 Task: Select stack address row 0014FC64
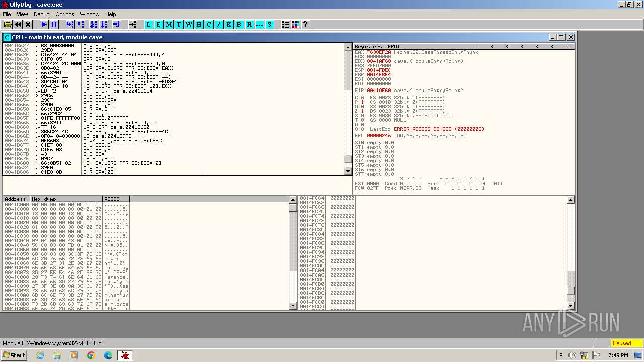[327, 198]
